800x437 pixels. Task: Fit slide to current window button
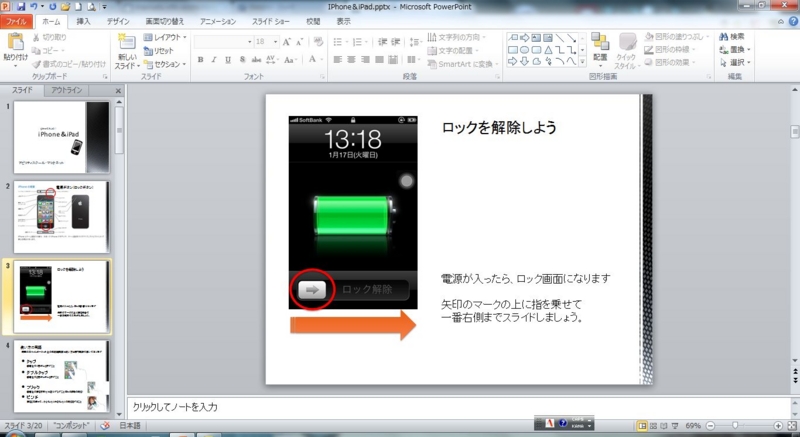tap(792, 425)
